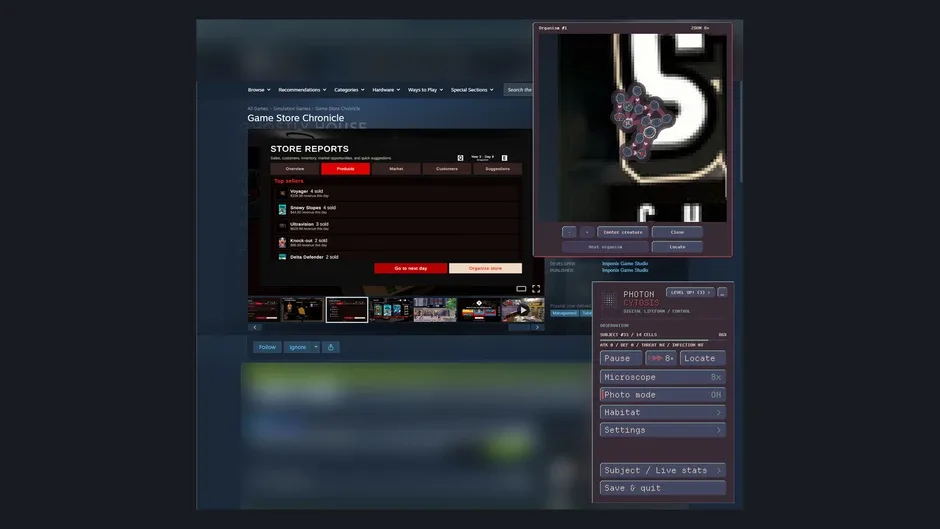Click the Products tab in Store Reports
Image resolution: width=940 pixels, height=529 pixels.
click(345, 169)
